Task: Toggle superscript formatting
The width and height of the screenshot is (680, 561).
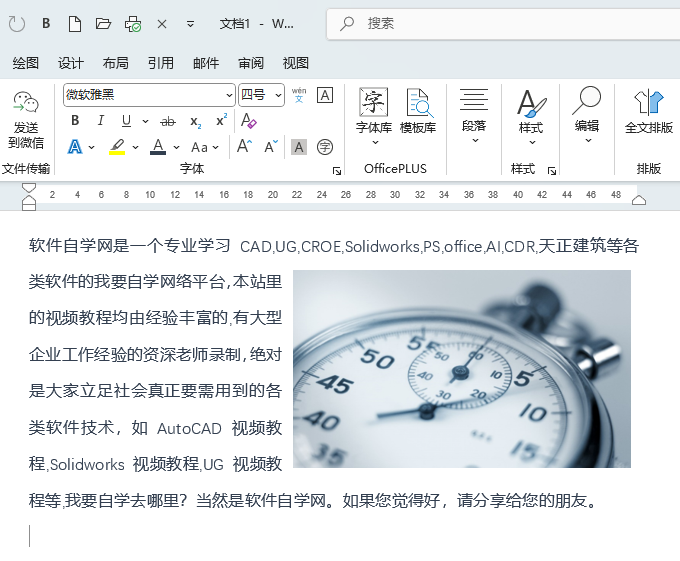Action: pyautogui.click(x=222, y=121)
